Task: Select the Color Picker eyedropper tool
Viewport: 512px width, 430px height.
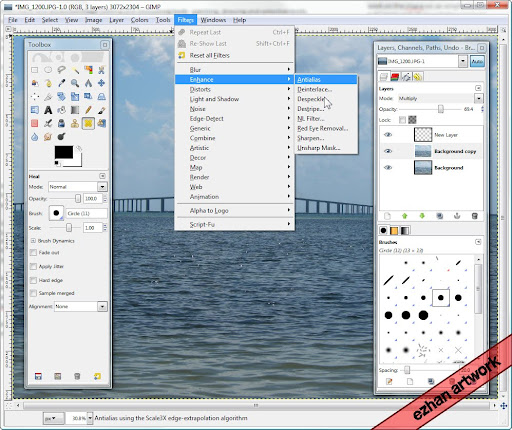Action: pos(61,83)
